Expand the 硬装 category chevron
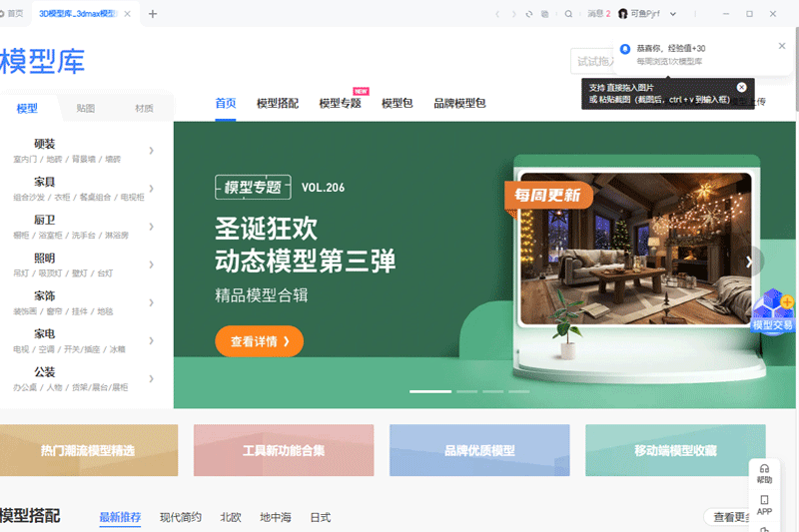Screen dimensions: 799x532 tap(152, 151)
